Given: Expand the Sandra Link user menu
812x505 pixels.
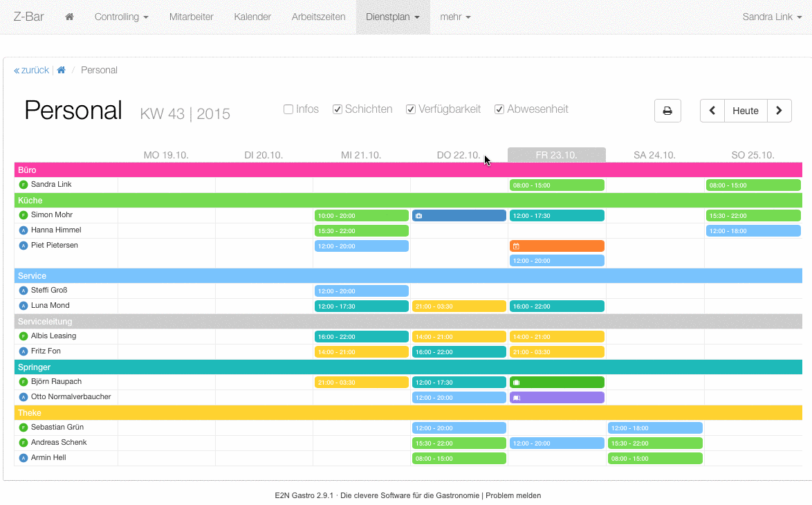Looking at the screenshot, I should (x=771, y=17).
